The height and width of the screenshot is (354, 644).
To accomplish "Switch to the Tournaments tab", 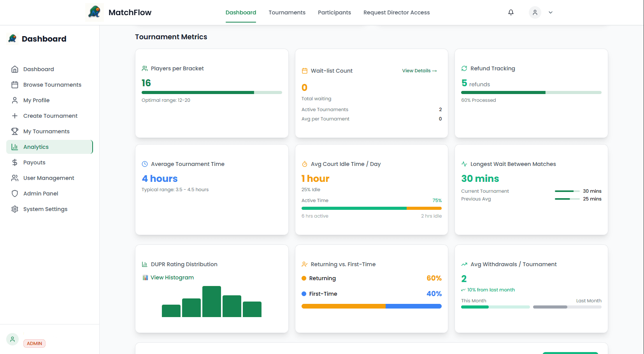I will coord(287,12).
